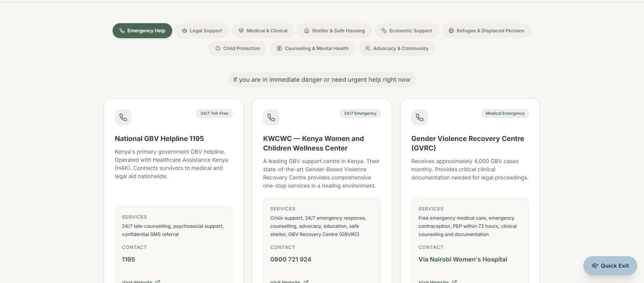Viewport: 644px width, 283px height.
Task: Switch to the Economic Support tab
Action: [407, 31]
